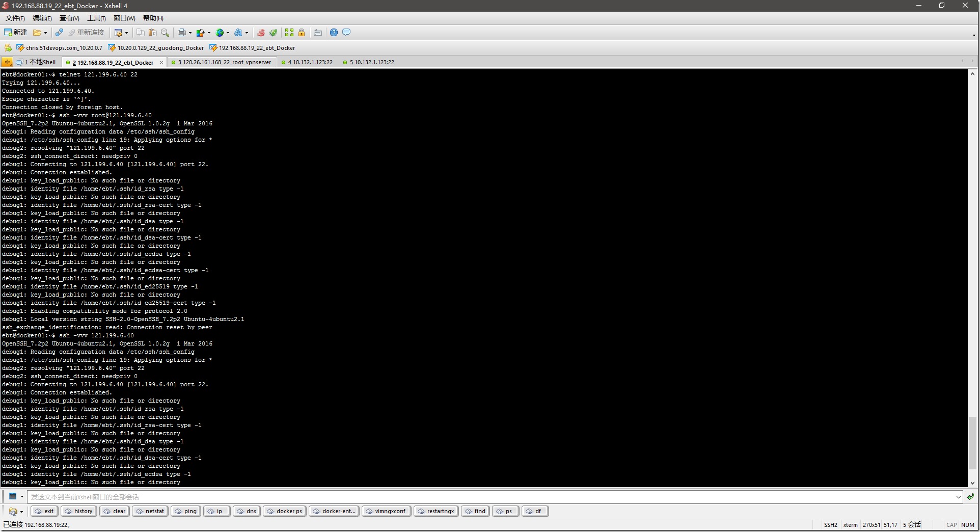Close tab 2 192.168.88.19_22_ebt_Docker
980x532 pixels.
162,62
